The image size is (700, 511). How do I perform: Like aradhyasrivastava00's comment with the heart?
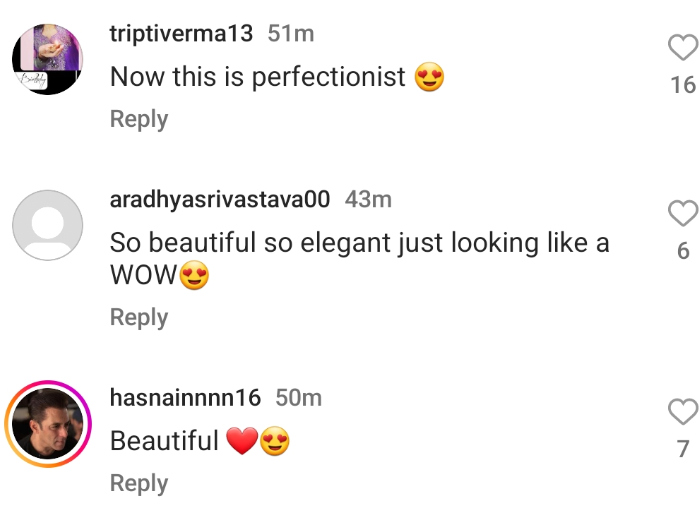682,212
